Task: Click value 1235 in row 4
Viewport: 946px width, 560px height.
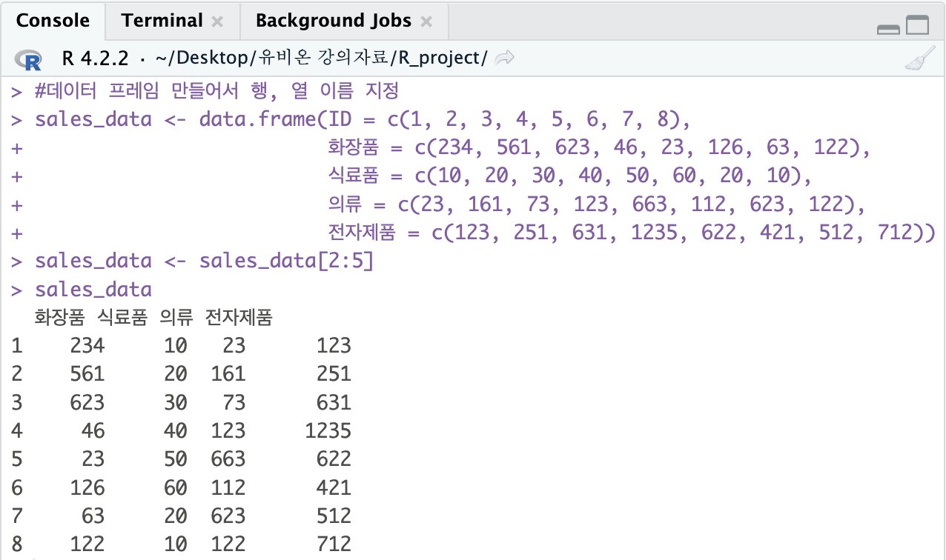Action: (x=328, y=430)
